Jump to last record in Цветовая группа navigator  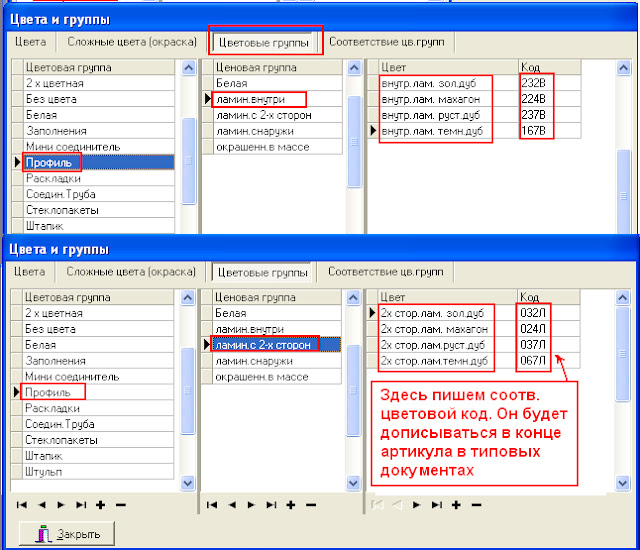[x=81, y=505]
